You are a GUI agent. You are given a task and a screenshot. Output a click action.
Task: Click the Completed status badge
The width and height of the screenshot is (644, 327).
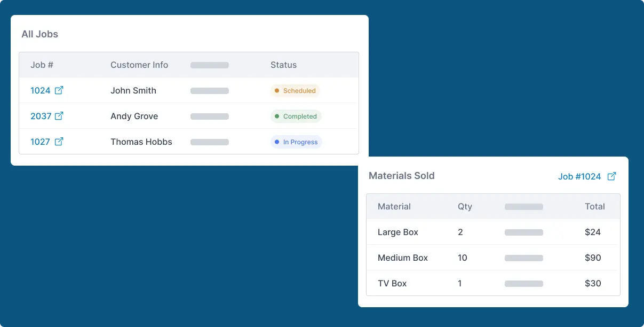pos(296,116)
